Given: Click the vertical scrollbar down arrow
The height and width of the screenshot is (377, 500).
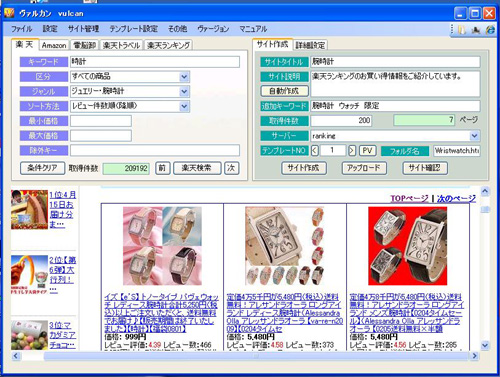Looking at the screenshot, I should point(485,345).
